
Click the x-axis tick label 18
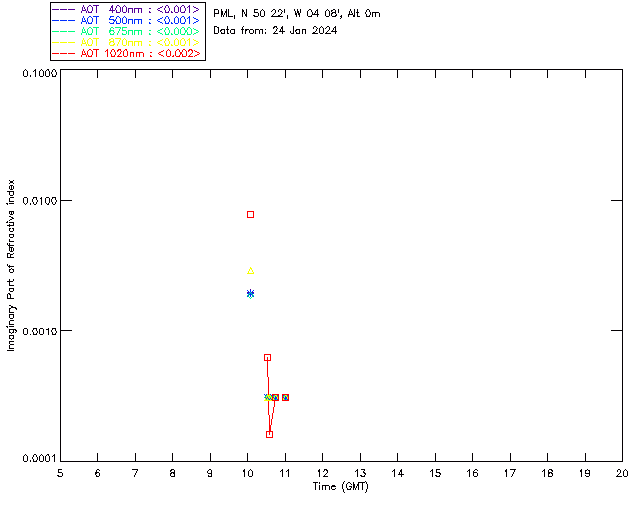click(x=547, y=473)
